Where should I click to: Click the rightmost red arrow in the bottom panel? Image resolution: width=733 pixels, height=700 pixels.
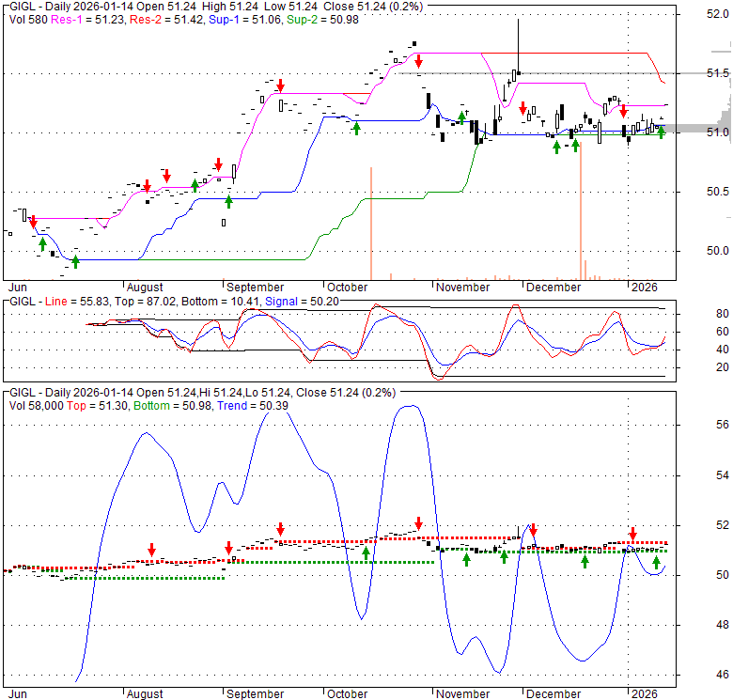tap(632, 534)
